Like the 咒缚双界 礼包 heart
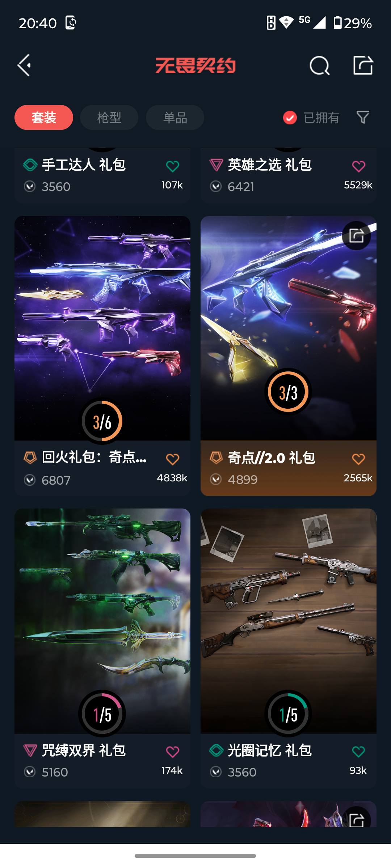The width and height of the screenshot is (391, 868). [173, 752]
